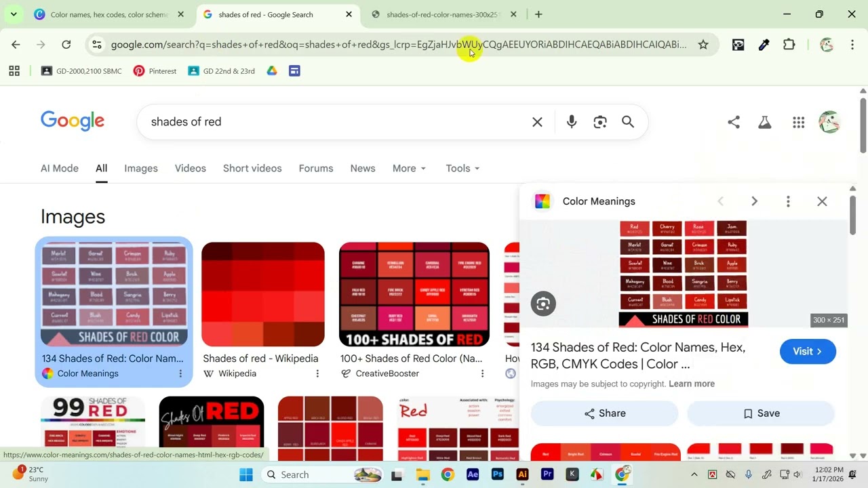This screenshot has width=868, height=488.
Task: Switch to the Videos results tab
Action: (x=191, y=168)
